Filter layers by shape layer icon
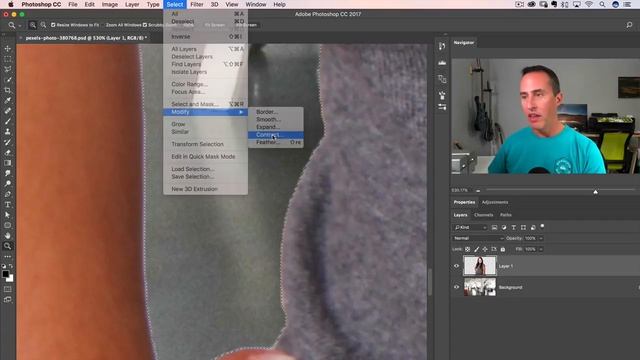Image resolution: width=640 pixels, height=360 pixels. 523,227
